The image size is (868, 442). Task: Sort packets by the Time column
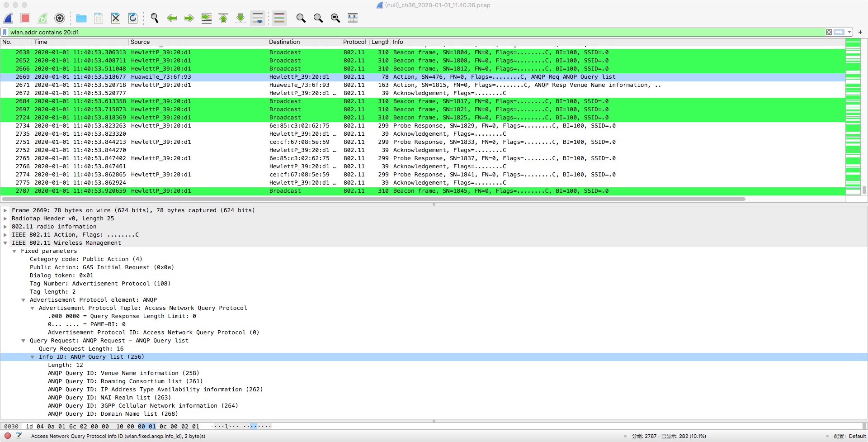pos(80,42)
